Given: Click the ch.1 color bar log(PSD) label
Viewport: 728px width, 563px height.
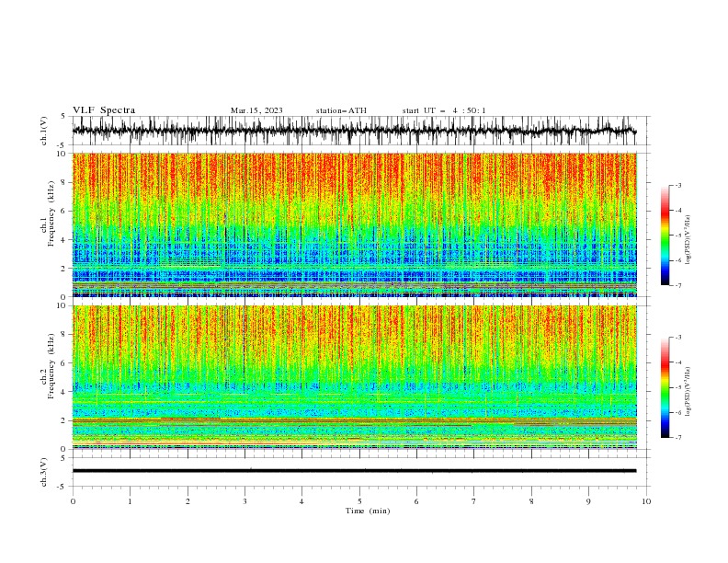Looking at the screenshot, I should coord(688,240).
